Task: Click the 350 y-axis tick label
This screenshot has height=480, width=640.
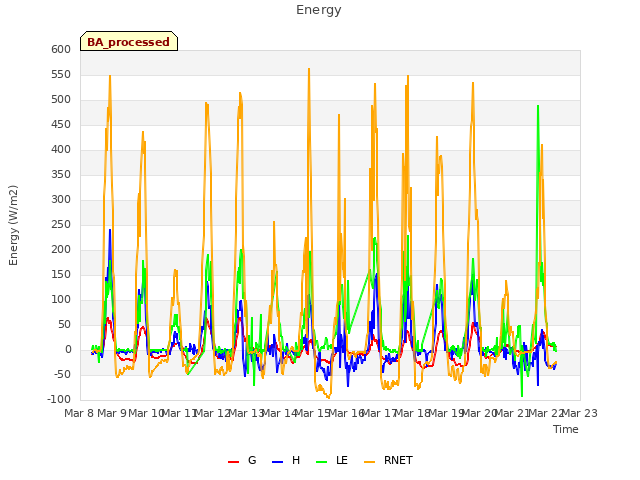Action: click(x=61, y=174)
